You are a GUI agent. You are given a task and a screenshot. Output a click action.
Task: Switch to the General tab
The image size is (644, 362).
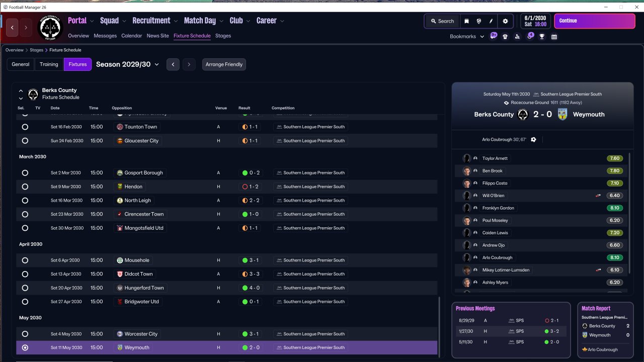pos(21,64)
